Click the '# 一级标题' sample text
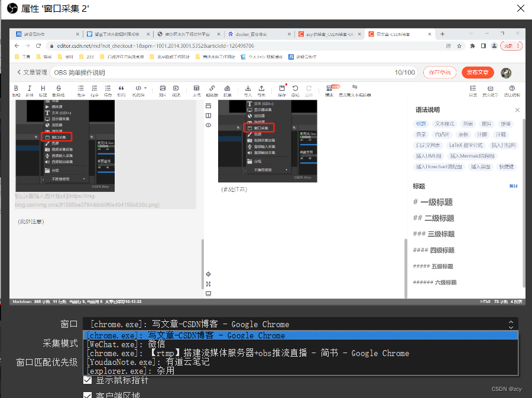Image resolution: width=532 pixels, height=398 pixels. coord(433,202)
